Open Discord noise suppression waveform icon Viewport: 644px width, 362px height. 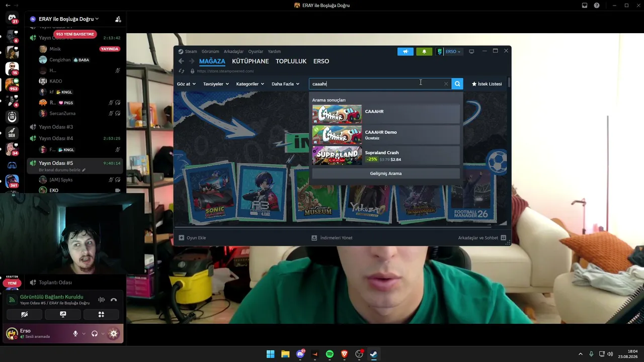102,300
